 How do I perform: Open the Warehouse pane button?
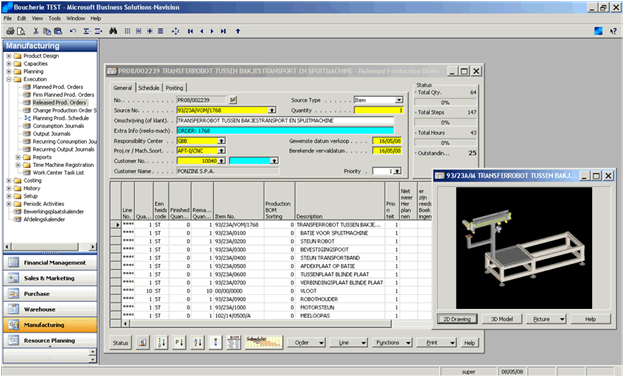point(50,309)
